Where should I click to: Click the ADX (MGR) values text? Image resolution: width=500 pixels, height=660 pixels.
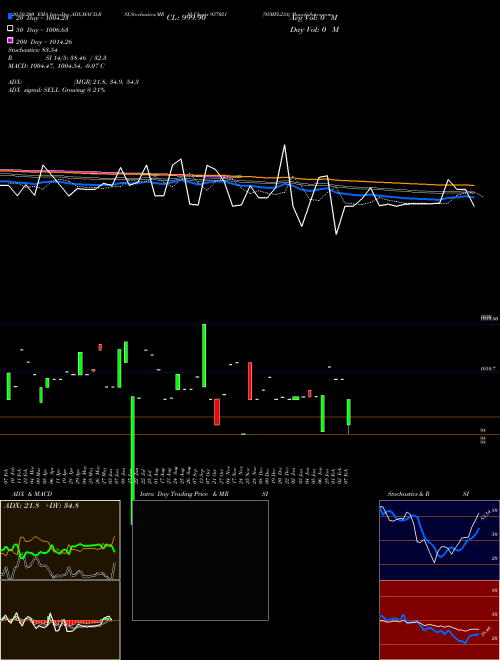pos(106,82)
